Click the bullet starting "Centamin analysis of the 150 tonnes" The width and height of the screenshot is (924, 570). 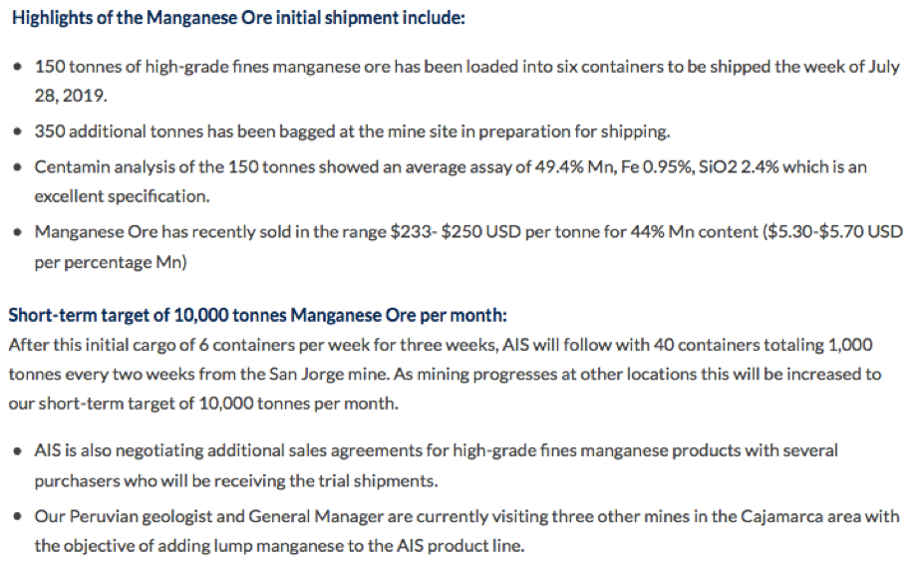451,166
